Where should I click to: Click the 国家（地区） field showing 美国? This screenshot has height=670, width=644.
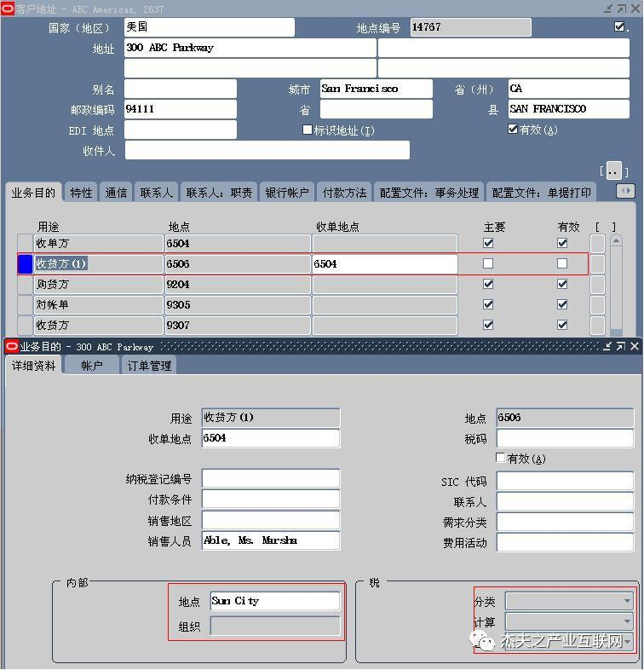tap(210, 27)
